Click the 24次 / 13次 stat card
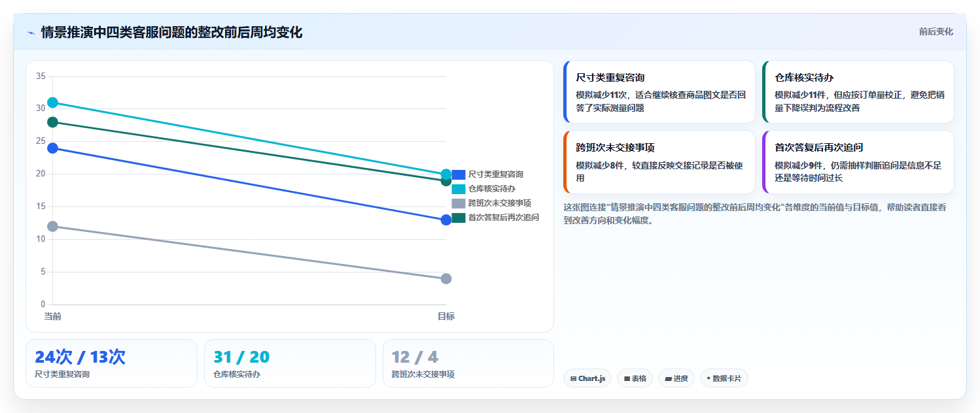 (x=111, y=363)
